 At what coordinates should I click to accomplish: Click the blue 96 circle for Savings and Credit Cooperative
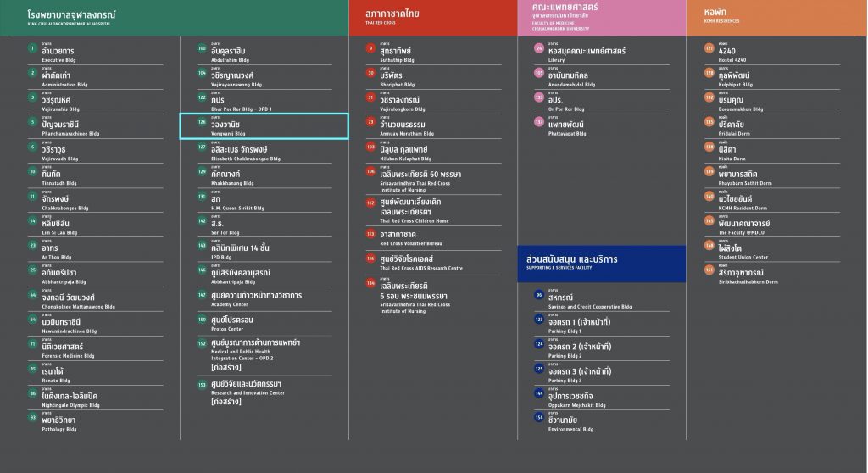(539, 295)
